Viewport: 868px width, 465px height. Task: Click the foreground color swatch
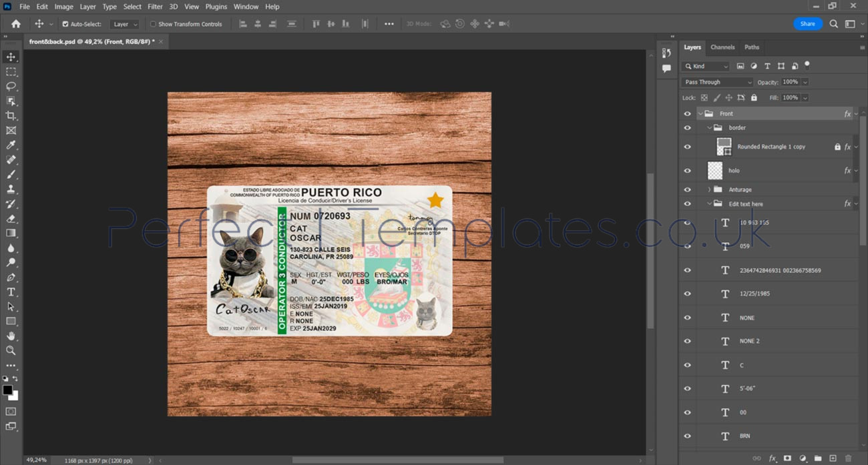(7, 390)
